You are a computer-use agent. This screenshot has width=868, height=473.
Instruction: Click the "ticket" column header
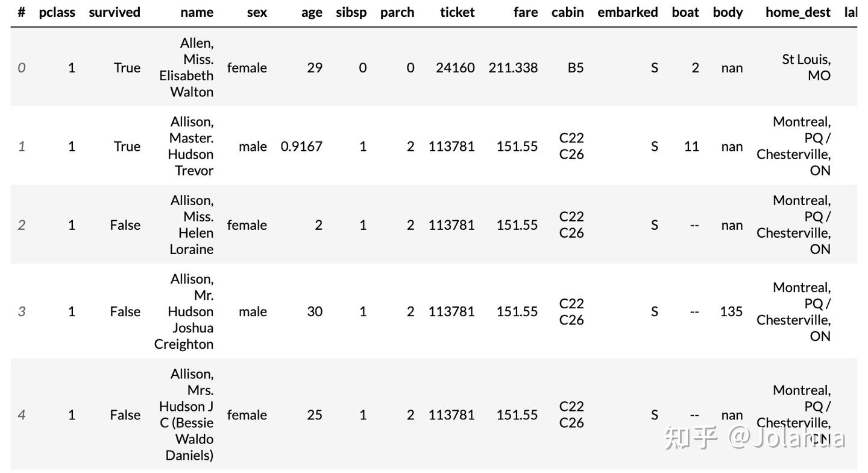(458, 12)
